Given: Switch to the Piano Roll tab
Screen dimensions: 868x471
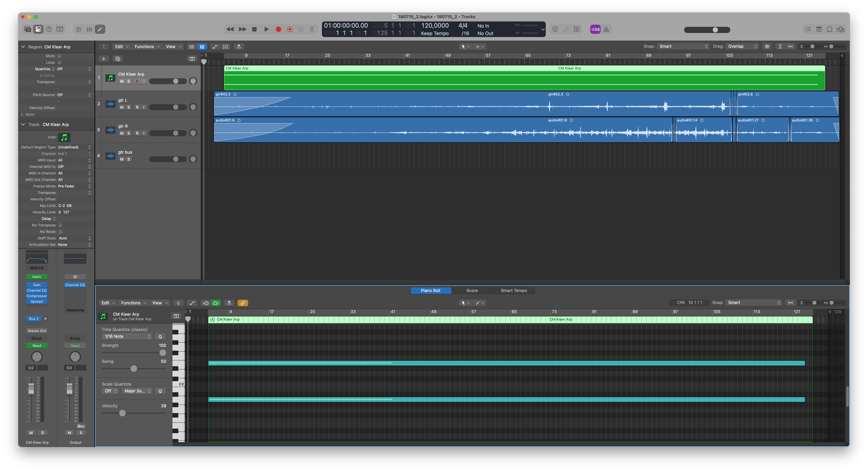Looking at the screenshot, I should point(431,291).
